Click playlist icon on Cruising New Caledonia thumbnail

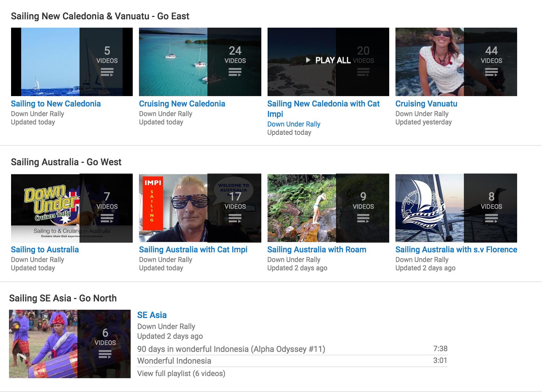tap(235, 72)
